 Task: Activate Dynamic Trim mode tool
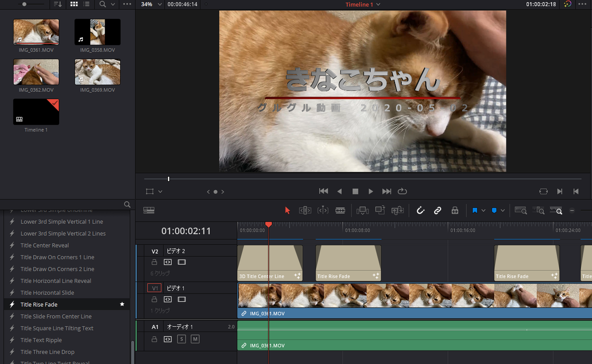[323, 211]
